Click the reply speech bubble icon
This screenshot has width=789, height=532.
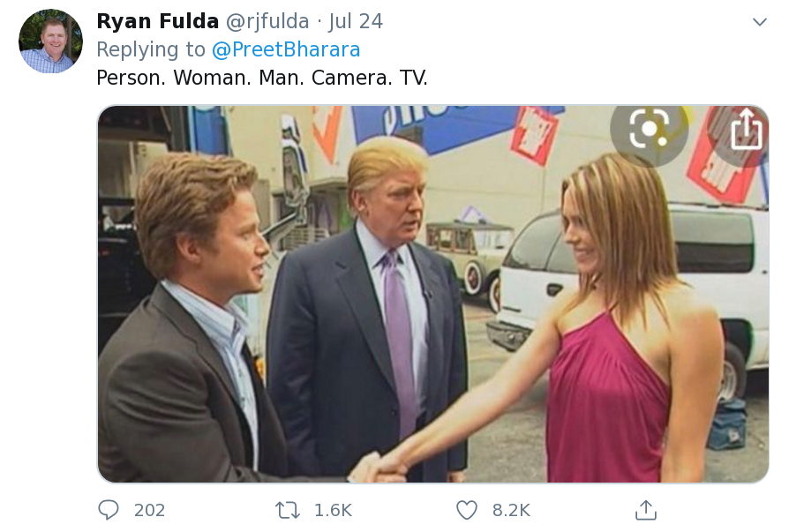109,510
